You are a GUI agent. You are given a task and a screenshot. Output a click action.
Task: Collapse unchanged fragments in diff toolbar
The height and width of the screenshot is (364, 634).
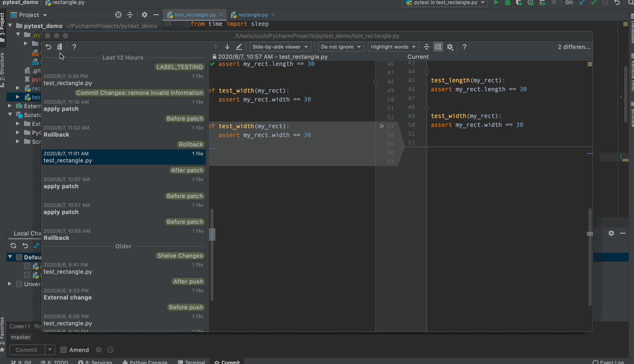point(427,47)
